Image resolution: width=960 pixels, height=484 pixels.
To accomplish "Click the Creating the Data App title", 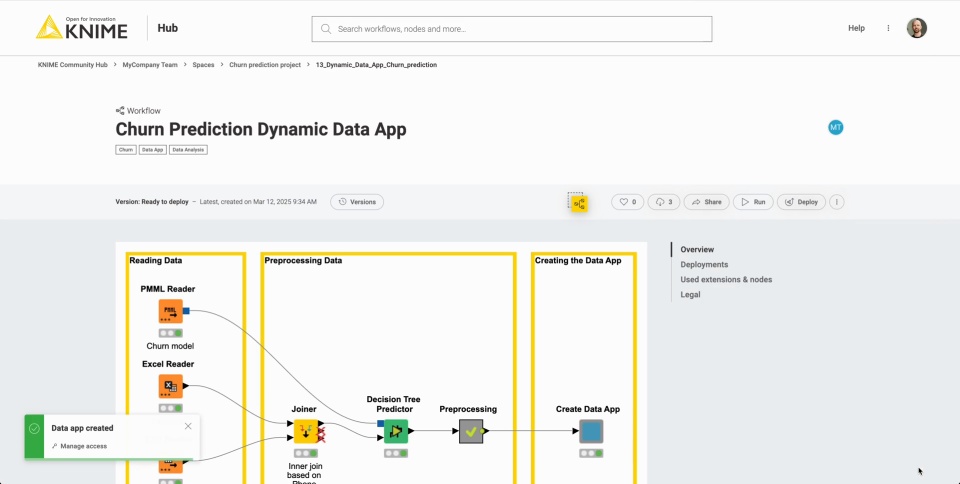I will [578, 261].
